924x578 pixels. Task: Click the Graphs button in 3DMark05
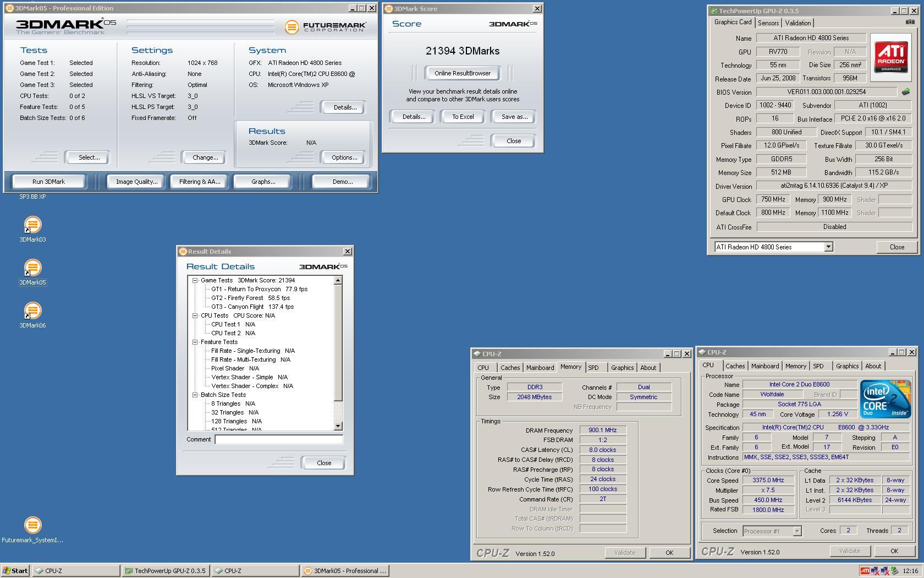pyautogui.click(x=263, y=182)
